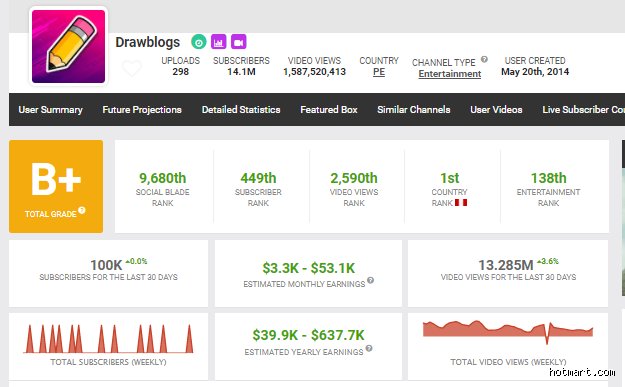625x387 pixels.
Task: Click the 2,590th video views rank
Action: point(354,178)
